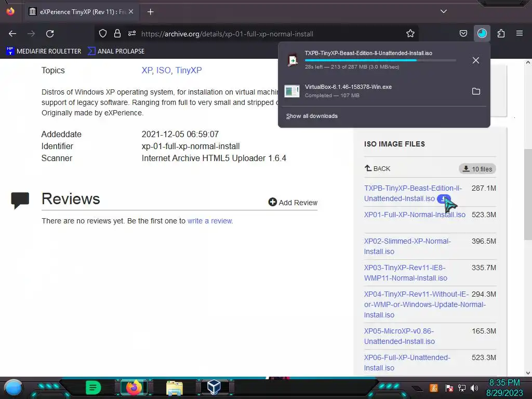The height and width of the screenshot is (399, 532).
Task: Open the extensions puzzle icon
Action: point(501,33)
